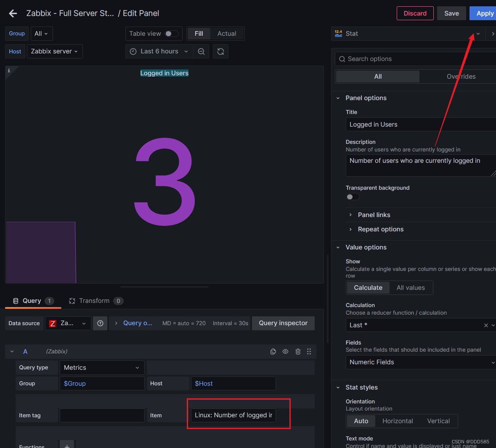Click the data source help icon
Screen dimensions: 496x448
point(100,323)
